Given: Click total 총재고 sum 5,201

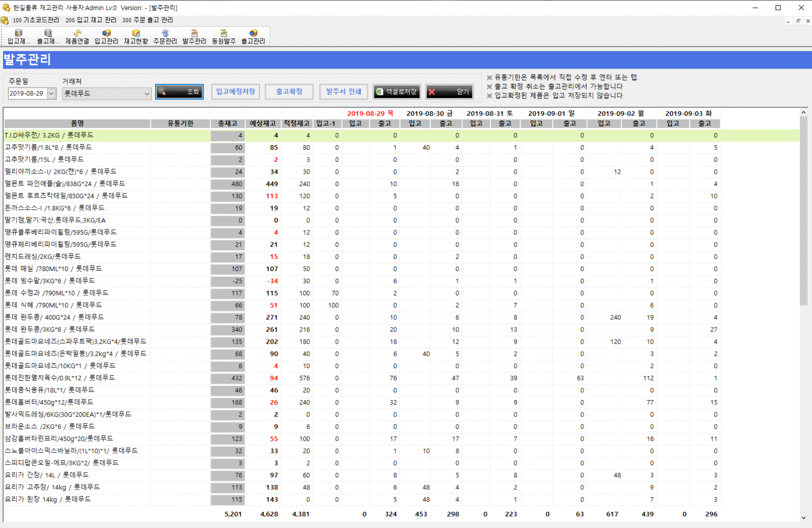Looking at the screenshot, I should coord(233,514).
